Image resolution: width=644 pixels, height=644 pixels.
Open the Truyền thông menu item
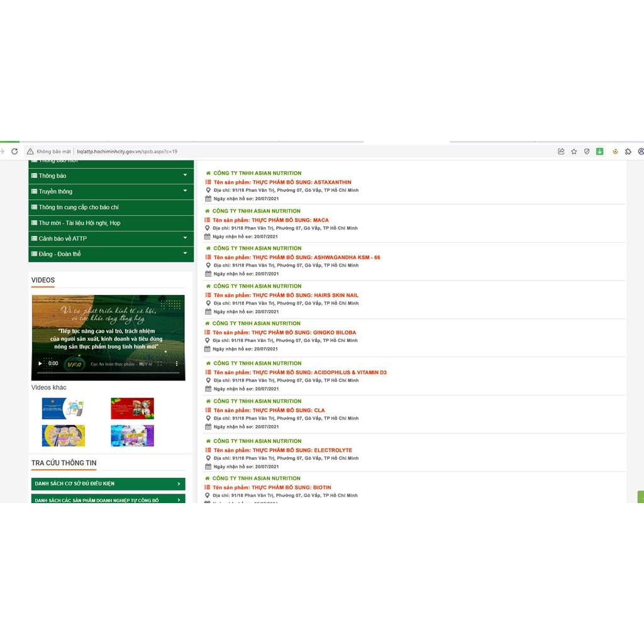pos(111,191)
